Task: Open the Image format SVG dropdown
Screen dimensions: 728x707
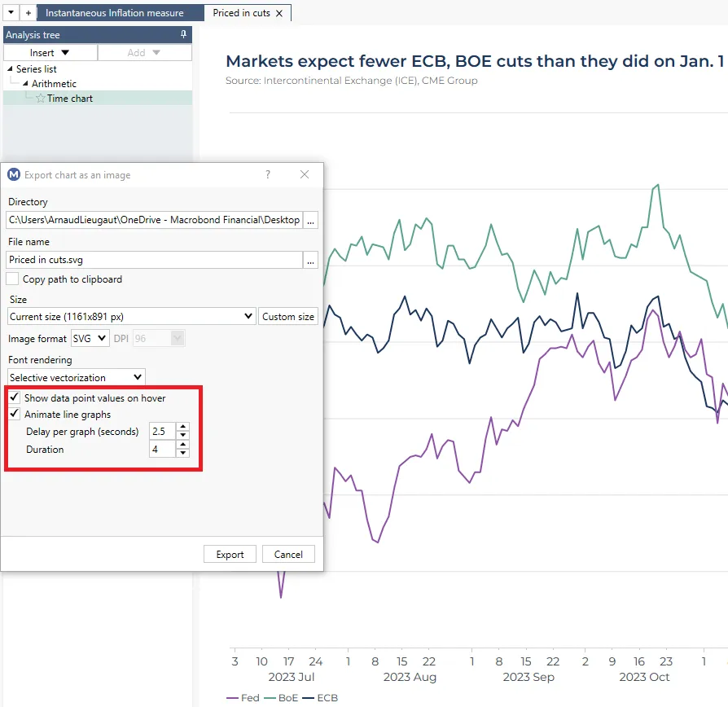Action: click(x=90, y=339)
